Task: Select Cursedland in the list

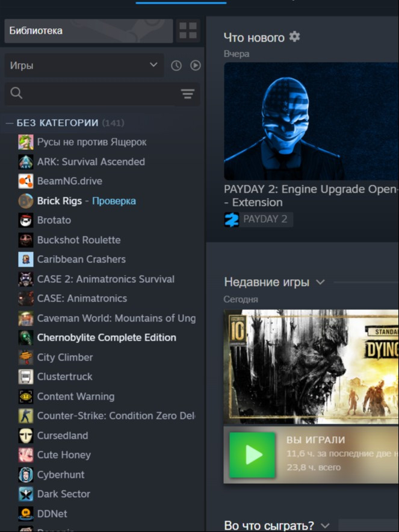Action: 63,435
